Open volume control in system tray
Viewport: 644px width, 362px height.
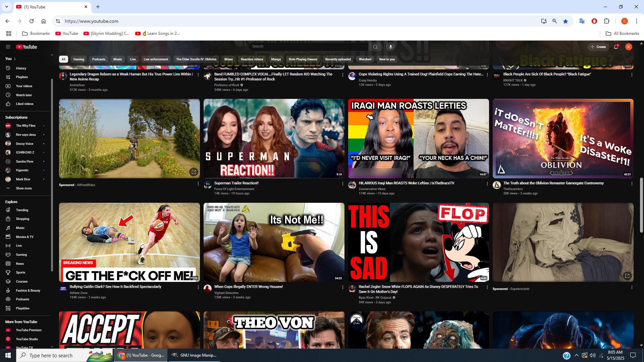pyautogui.click(x=593, y=356)
